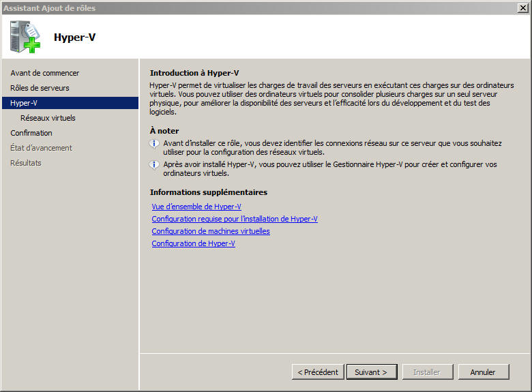Click the '< Précédent' button
The width and height of the screenshot is (532, 392).
click(x=318, y=372)
